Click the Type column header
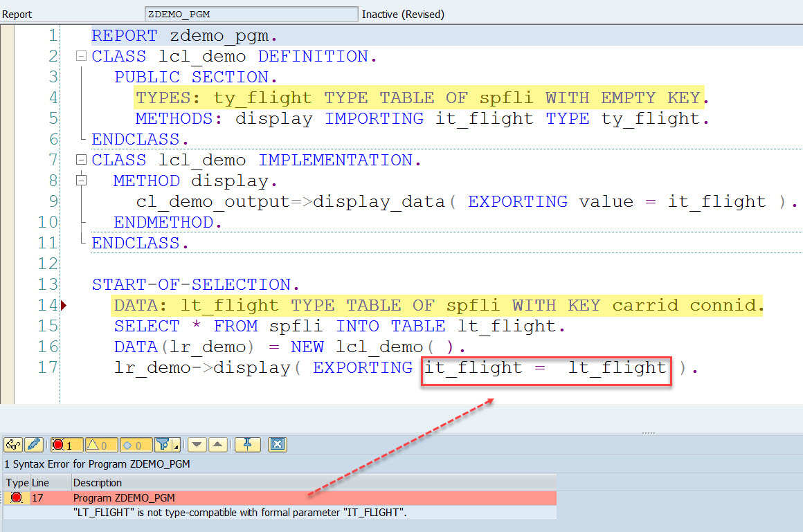Image resolution: width=803 pixels, height=532 pixels. point(17,483)
